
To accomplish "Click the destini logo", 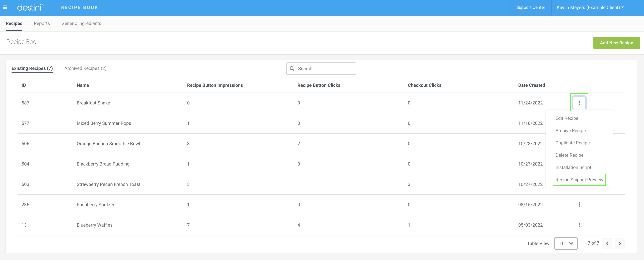I will tap(30, 7).
